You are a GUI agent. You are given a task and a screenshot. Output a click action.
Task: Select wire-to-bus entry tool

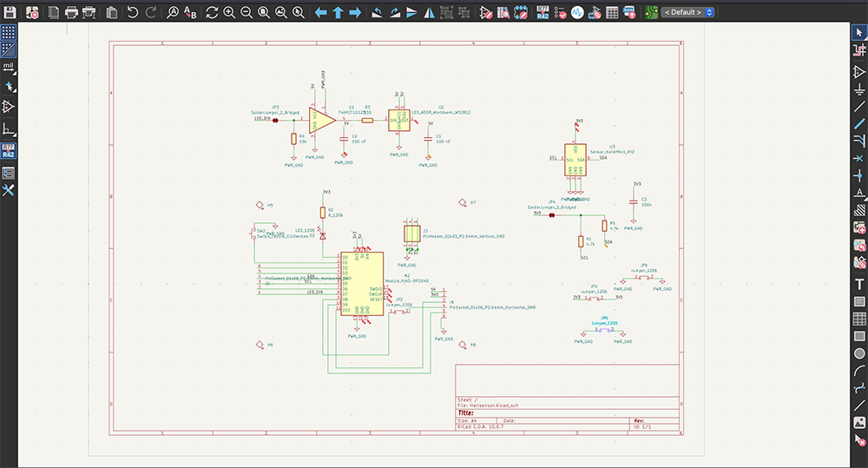coord(859,142)
